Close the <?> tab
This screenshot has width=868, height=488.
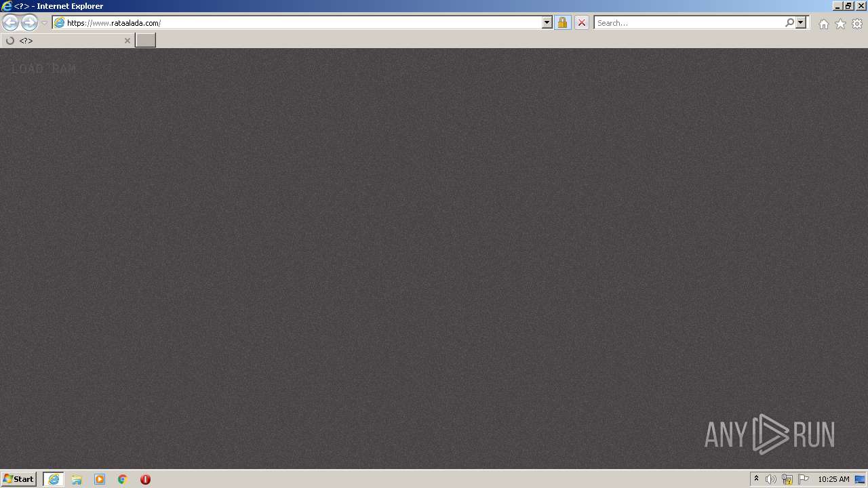[x=127, y=41]
